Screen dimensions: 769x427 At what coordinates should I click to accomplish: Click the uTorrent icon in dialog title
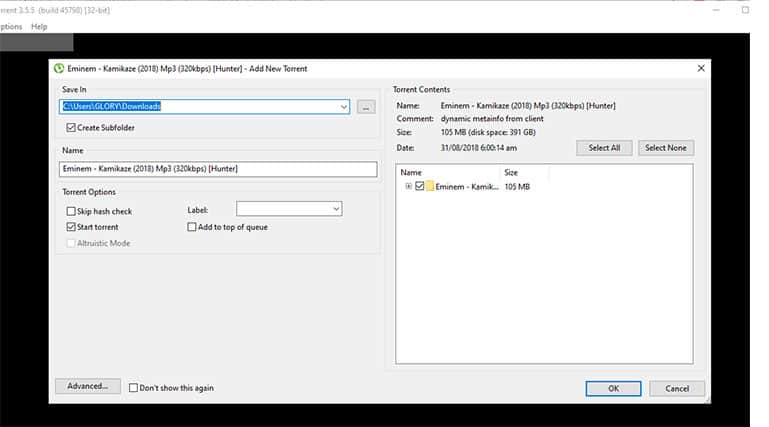pyautogui.click(x=59, y=69)
